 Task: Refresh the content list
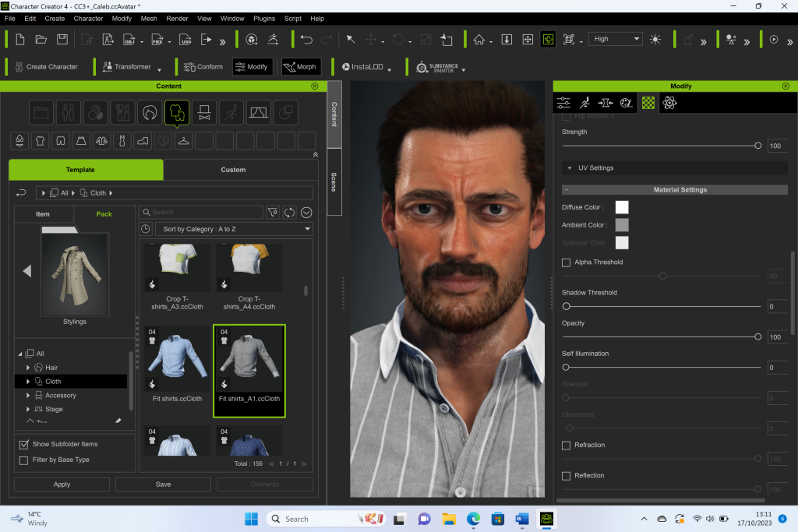(290, 213)
